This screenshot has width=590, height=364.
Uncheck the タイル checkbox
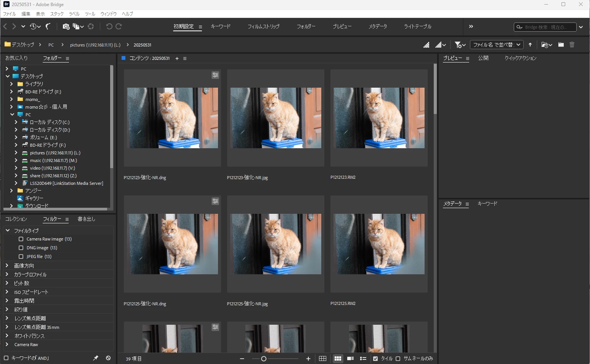pyautogui.click(x=375, y=359)
